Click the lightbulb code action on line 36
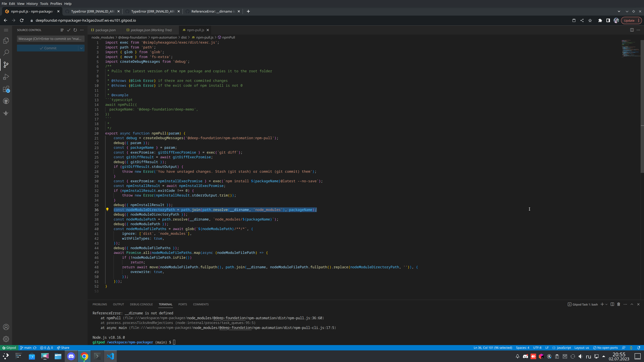 click(x=107, y=209)
